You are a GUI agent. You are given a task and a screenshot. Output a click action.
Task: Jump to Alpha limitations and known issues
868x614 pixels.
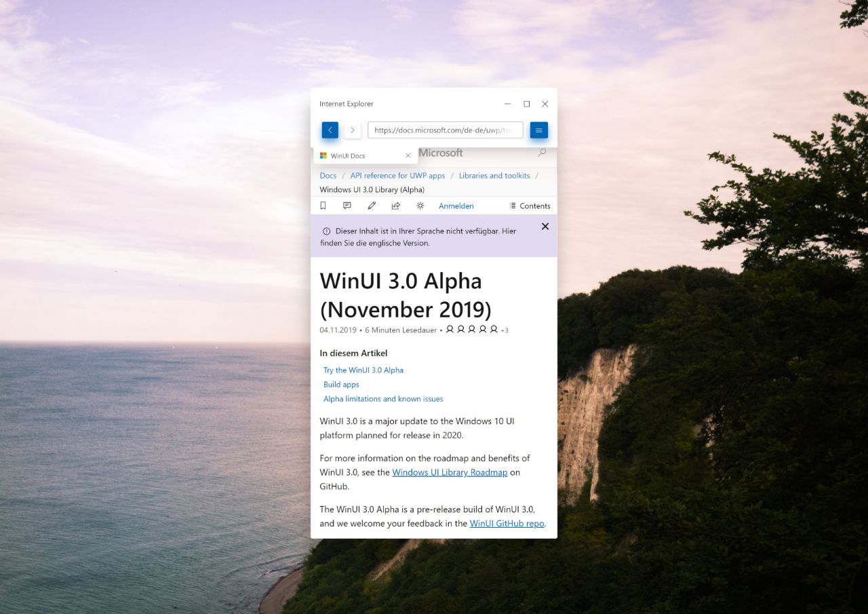(x=383, y=399)
